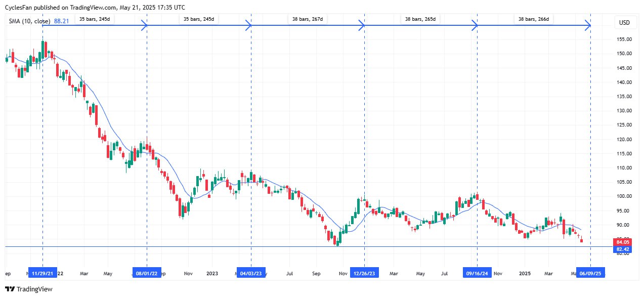The image size is (644, 298).
Task: Select the first "35 bars, 245d" range label
Action: pos(95,19)
